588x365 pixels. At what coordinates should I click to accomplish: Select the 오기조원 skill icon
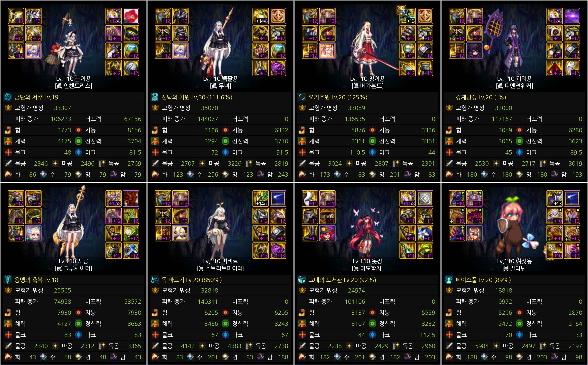[x=302, y=97]
